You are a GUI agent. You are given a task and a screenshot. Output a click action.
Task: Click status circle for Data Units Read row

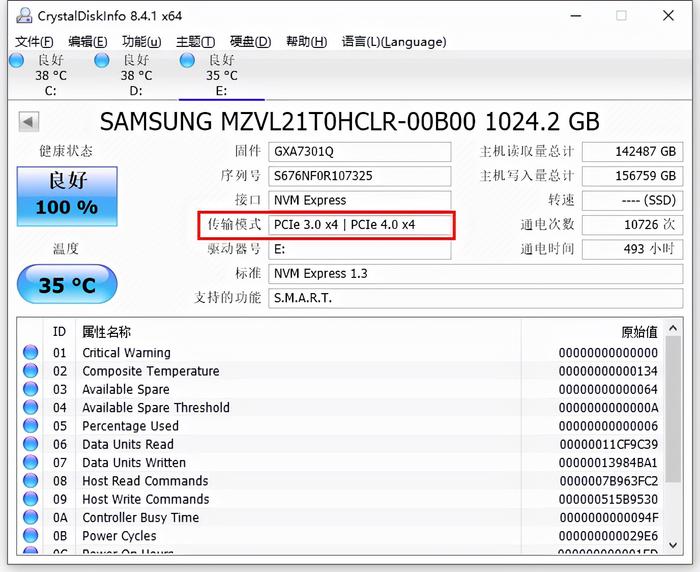(30, 444)
